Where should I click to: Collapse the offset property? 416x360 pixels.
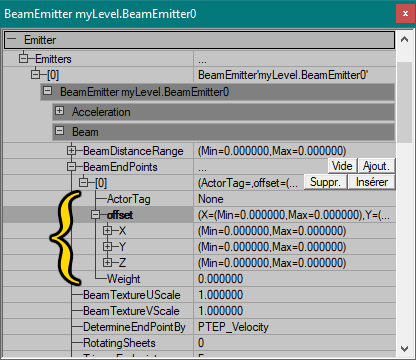95,215
